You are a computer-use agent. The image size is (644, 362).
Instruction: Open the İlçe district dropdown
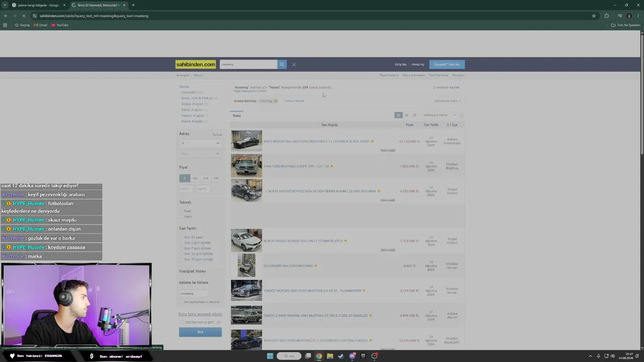tap(200, 154)
